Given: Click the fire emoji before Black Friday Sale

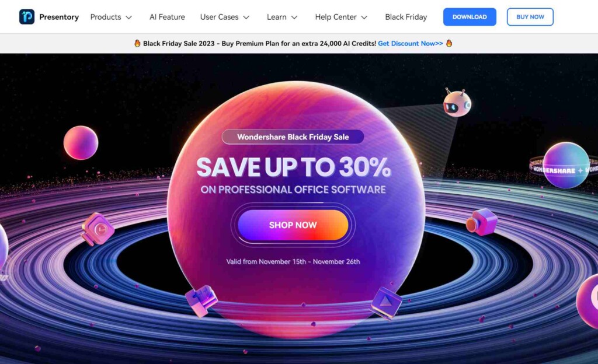Looking at the screenshot, I should pos(137,43).
